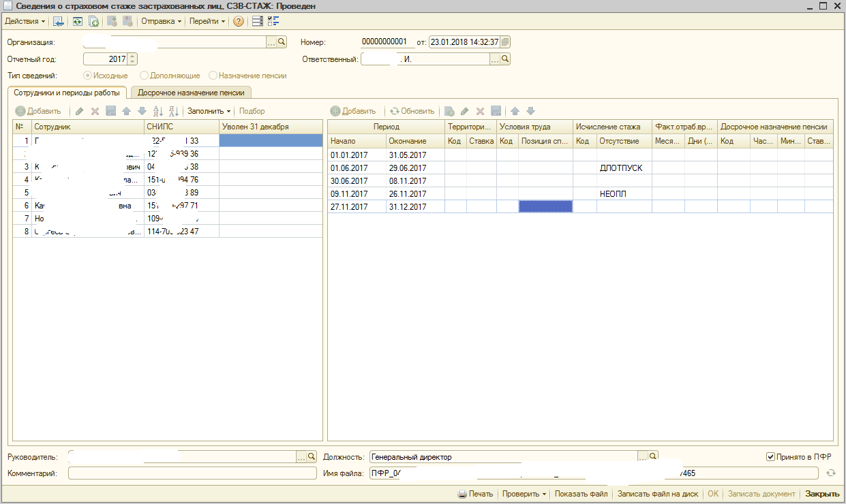Click Записать файл на диск button

click(x=658, y=494)
